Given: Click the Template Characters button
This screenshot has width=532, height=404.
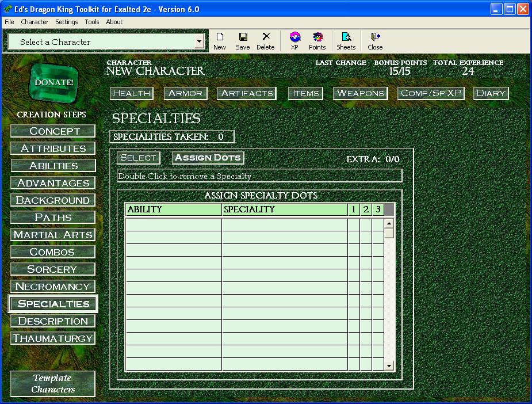Looking at the screenshot, I should (53, 384).
